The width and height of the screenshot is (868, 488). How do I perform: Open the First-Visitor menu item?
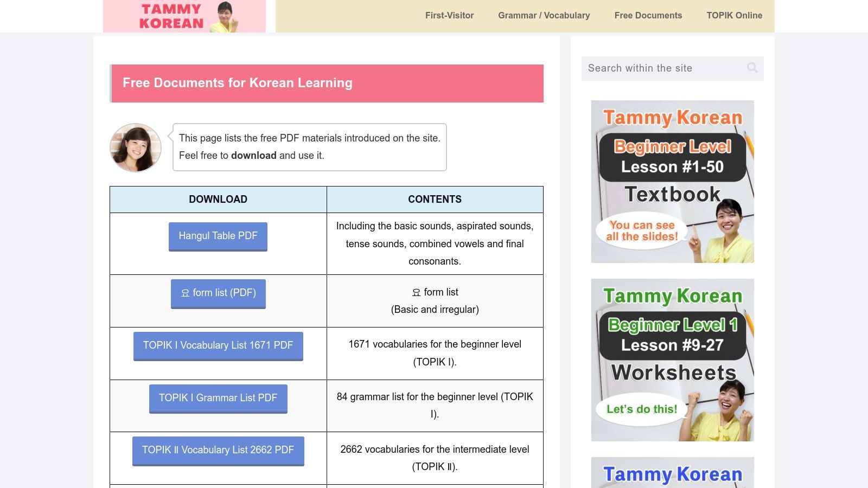pos(449,15)
